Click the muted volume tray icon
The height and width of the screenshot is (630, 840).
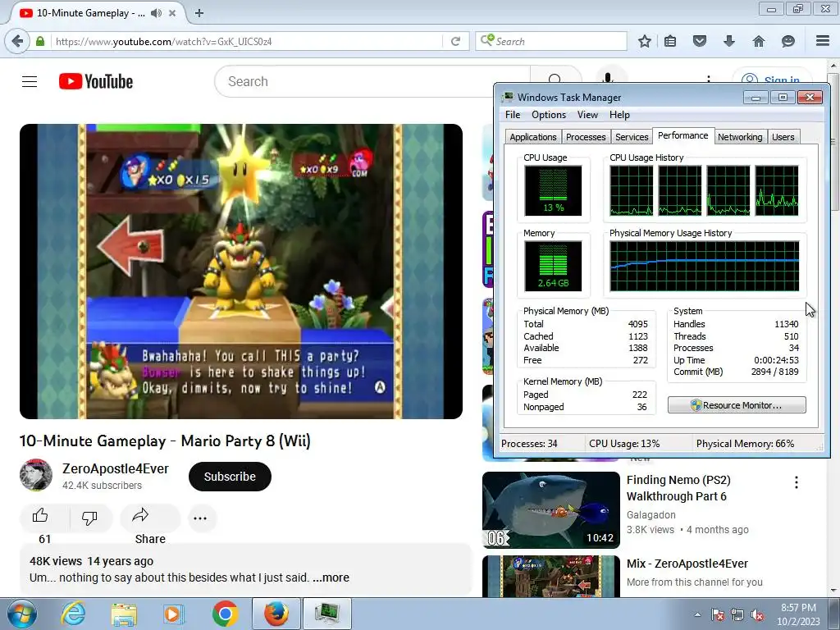(757, 614)
